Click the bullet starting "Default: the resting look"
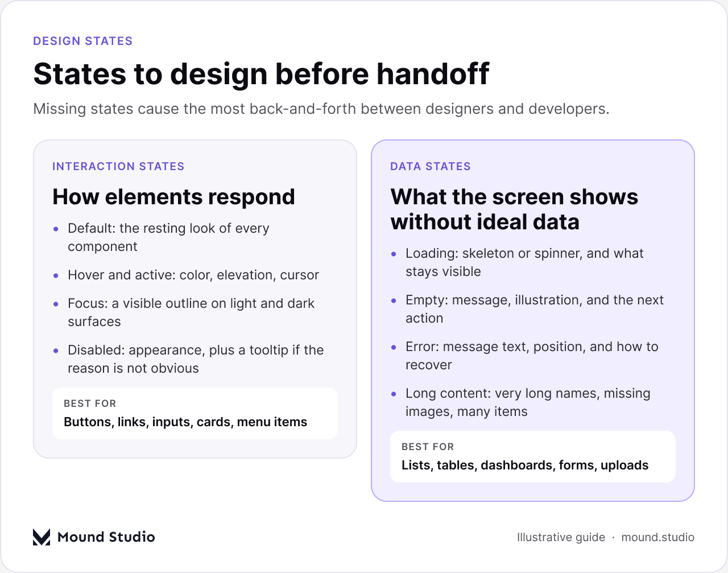Image resolution: width=728 pixels, height=573 pixels. [168, 237]
